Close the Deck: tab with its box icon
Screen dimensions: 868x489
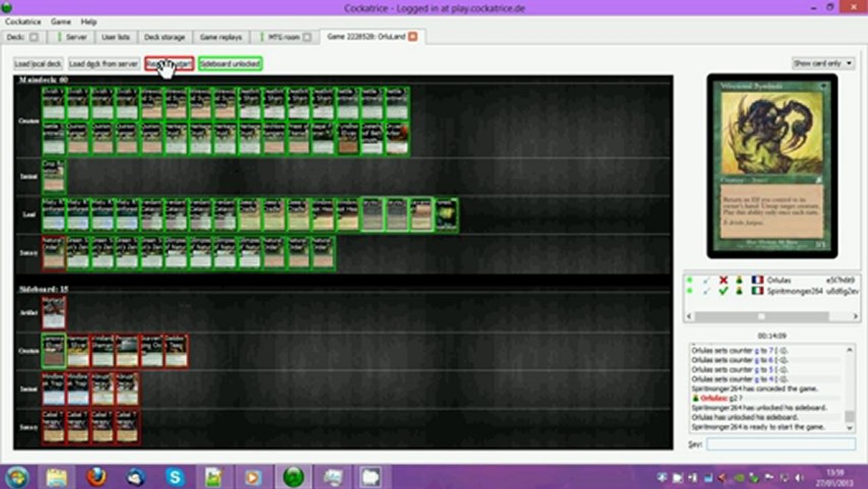[x=33, y=37]
